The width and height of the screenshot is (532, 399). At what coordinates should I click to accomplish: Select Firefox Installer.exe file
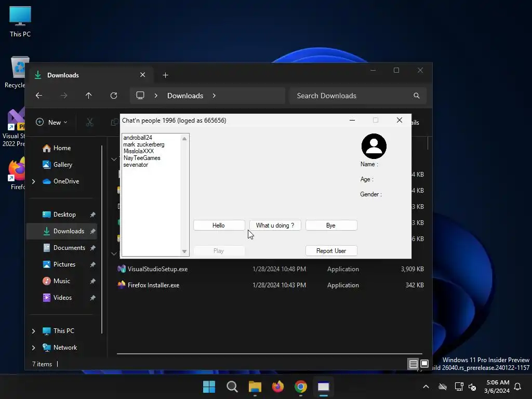(270, 285)
